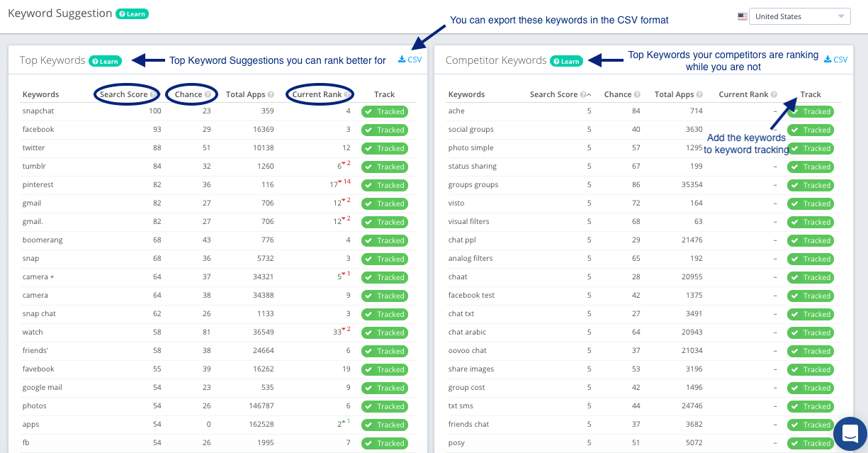This screenshot has width=868, height=453.
Task: Click the Learn badge beside Top Keywords
Action: [x=105, y=61]
